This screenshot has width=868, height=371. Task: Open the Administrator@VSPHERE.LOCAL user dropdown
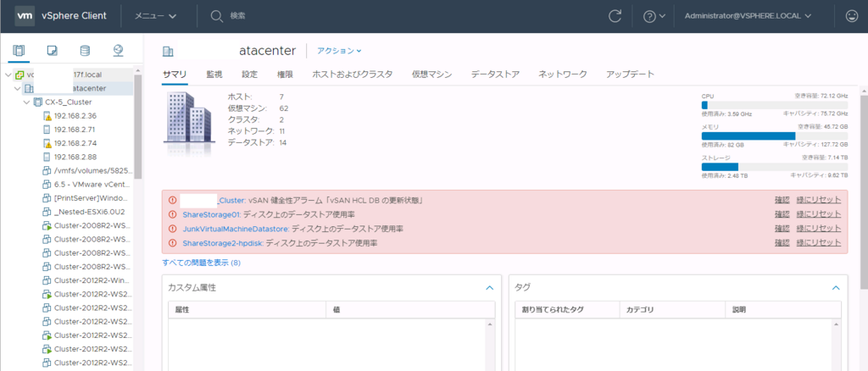(748, 16)
